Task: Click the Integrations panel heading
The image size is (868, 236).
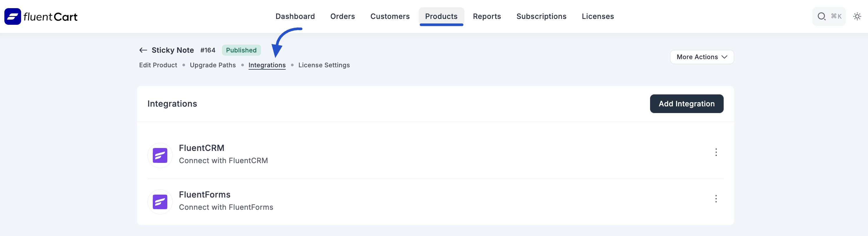Action: tap(172, 104)
